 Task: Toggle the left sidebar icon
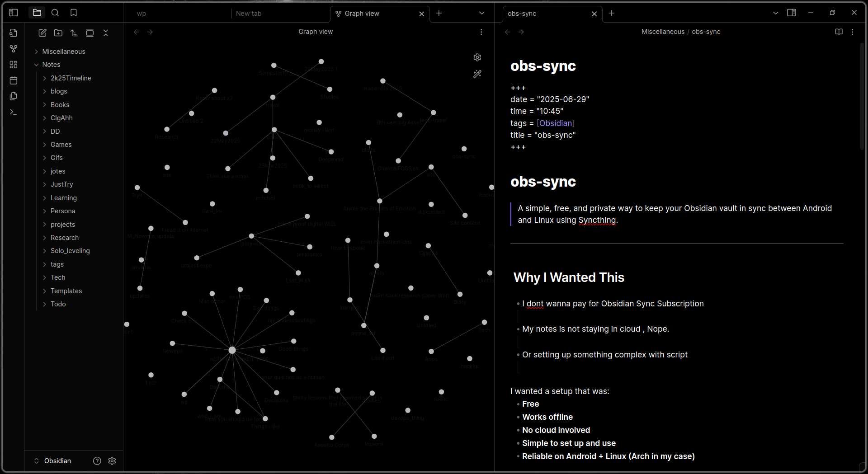pyautogui.click(x=14, y=13)
